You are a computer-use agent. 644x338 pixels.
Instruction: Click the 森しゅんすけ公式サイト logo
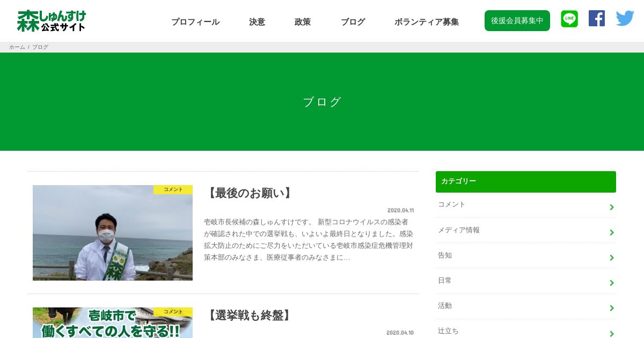tap(52, 20)
